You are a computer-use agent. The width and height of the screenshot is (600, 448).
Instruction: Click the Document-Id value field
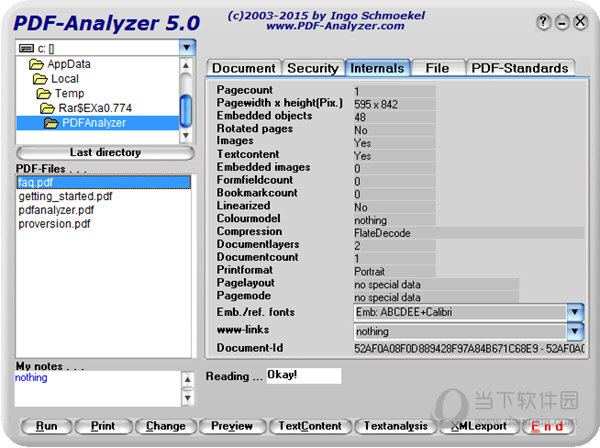pyautogui.click(x=469, y=349)
